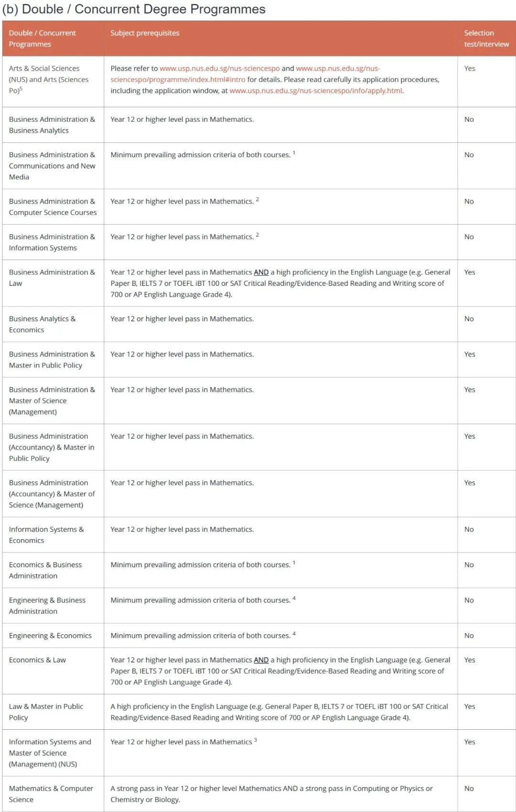Open the www.usp.nus.edu.sg/nus-sciencespo link
Screen dimensions: 516x812
pos(219,68)
